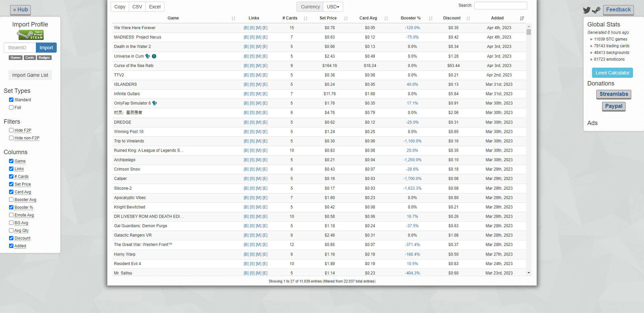Open the [M] link for Galactic Rangers VR
Screen dimensions: 644x313
point(259,235)
